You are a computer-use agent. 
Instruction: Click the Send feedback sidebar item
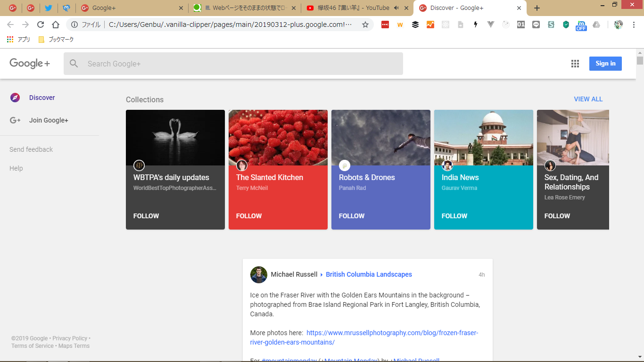(x=31, y=149)
